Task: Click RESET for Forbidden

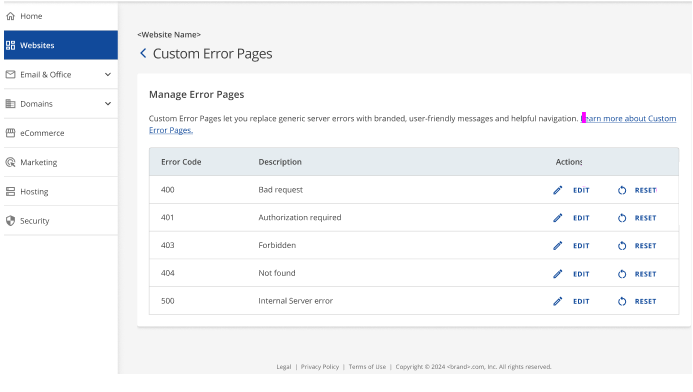Action: coord(646,246)
